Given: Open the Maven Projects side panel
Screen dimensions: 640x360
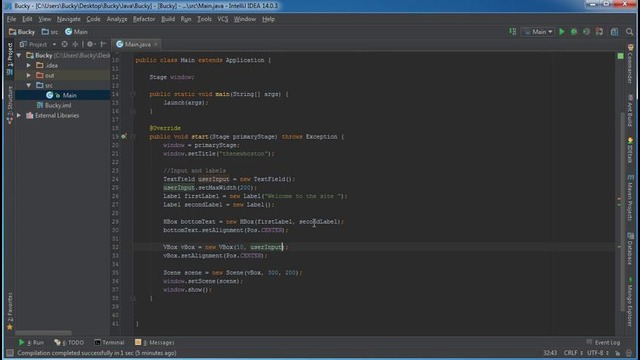Looking at the screenshot, I should pyautogui.click(x=630, y=198).
